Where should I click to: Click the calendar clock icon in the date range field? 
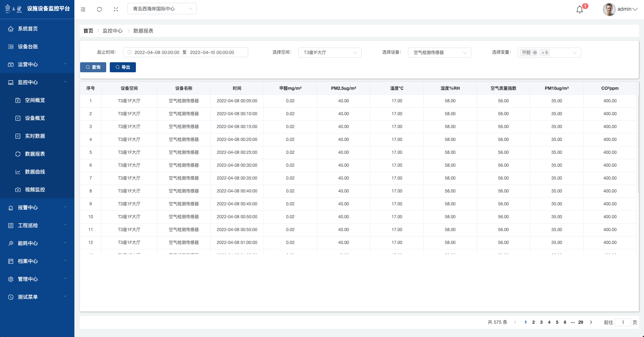click(x=129, y=52)
